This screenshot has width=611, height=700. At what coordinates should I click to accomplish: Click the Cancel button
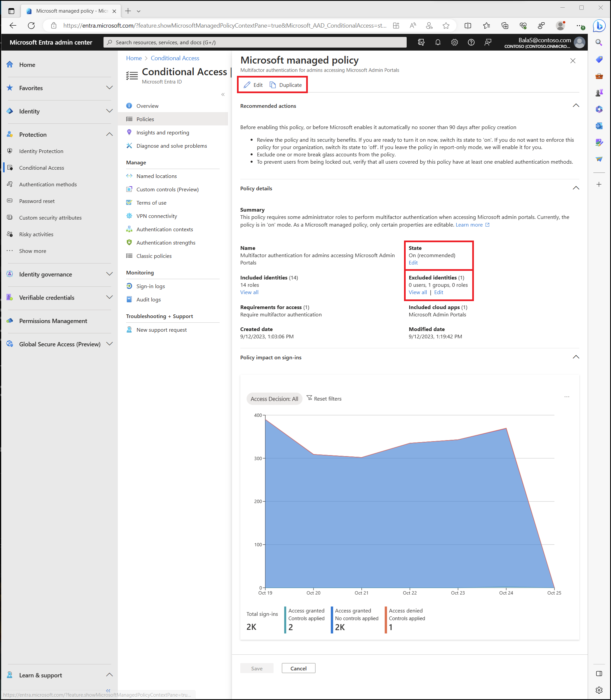point(299,669)
